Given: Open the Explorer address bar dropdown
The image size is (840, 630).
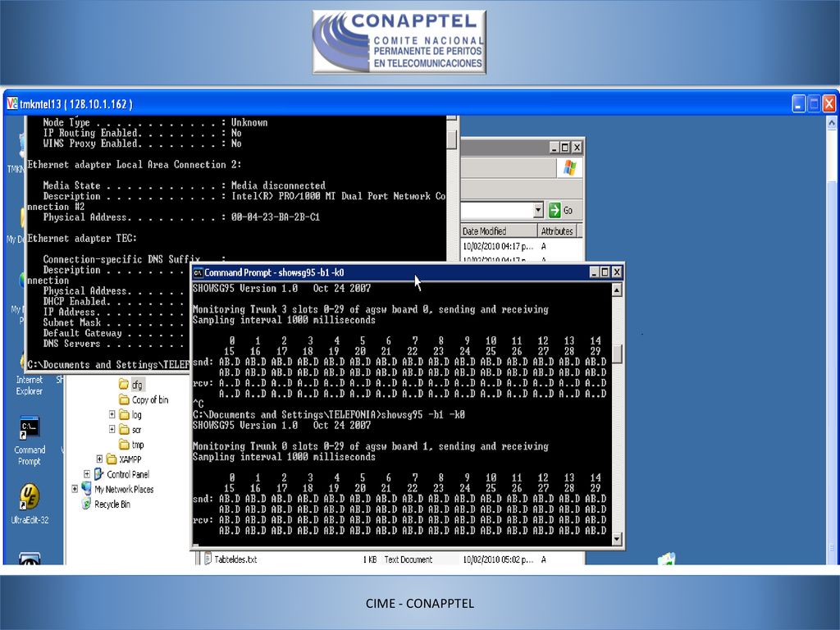Looking at the screenshot, I should point(538,211).
